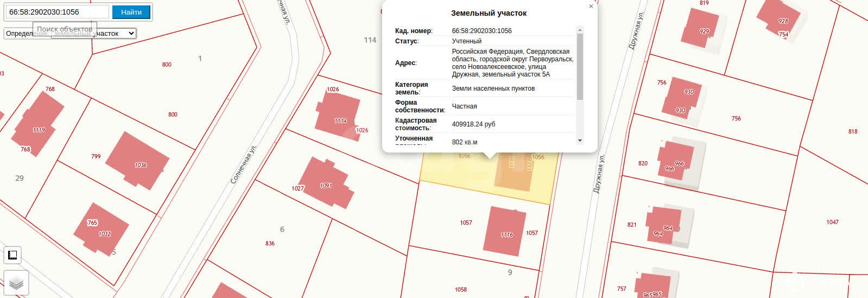Click the popup's vertical scrollbar thumb

point(580,65)
